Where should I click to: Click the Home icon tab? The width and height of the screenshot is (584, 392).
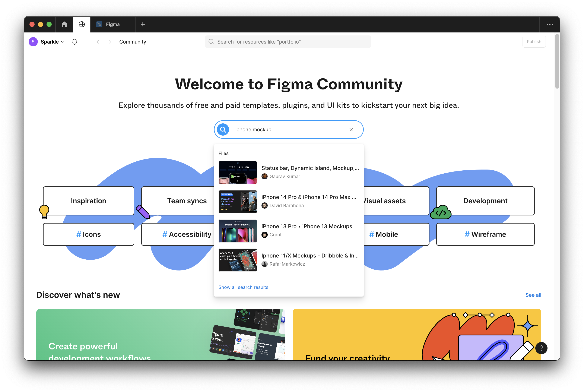(64, 24)
